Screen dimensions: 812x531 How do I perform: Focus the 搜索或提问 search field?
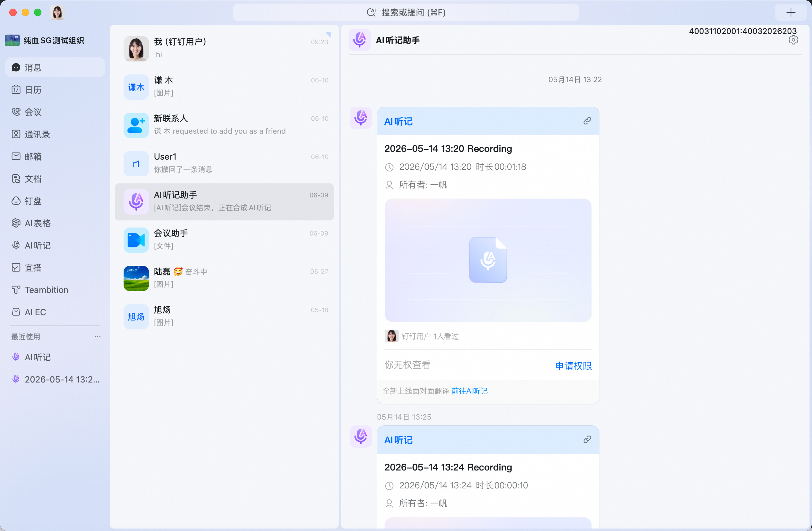(x=406, y=13)
